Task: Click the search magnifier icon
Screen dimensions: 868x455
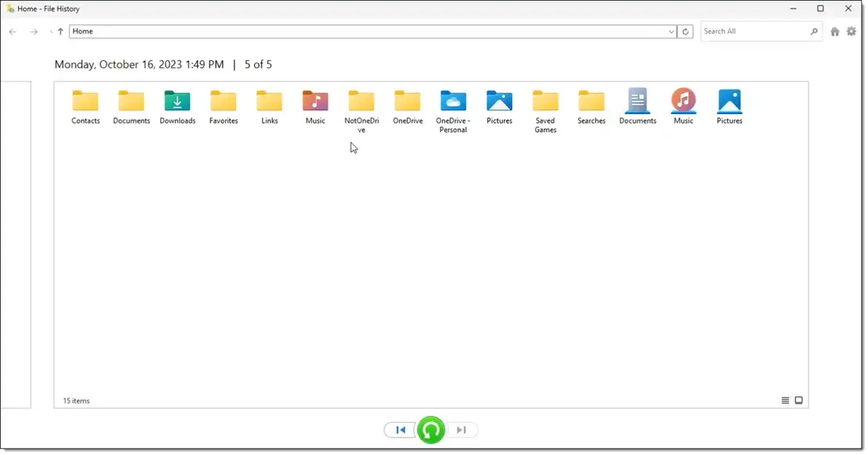Action: coord(814,31)
